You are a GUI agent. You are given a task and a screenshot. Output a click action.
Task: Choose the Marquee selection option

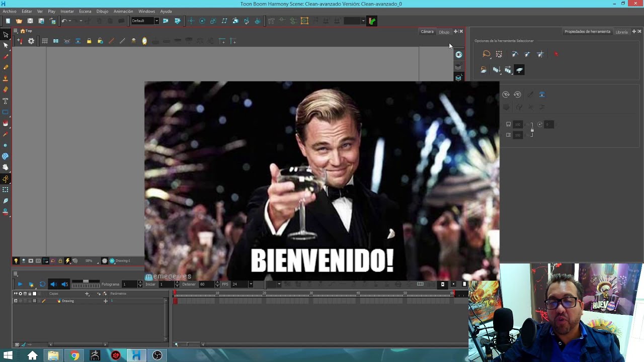coord(499,54)
